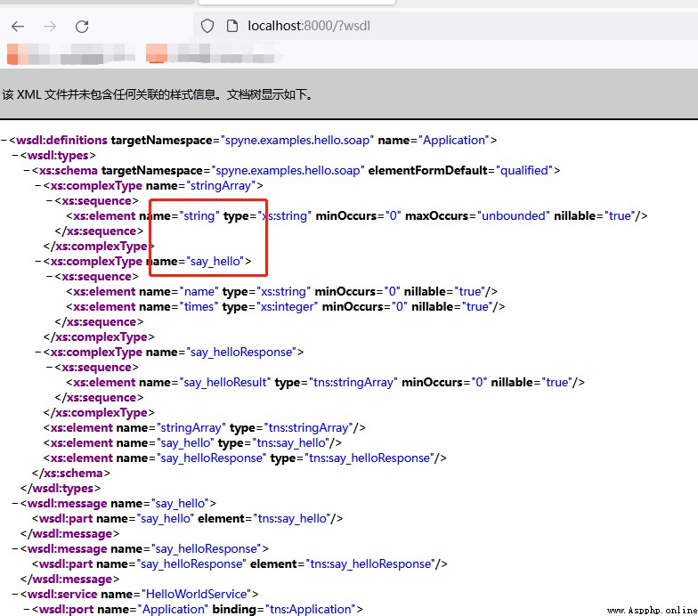
Task: Click the page info document icon
Action: [x=231, y=27]
